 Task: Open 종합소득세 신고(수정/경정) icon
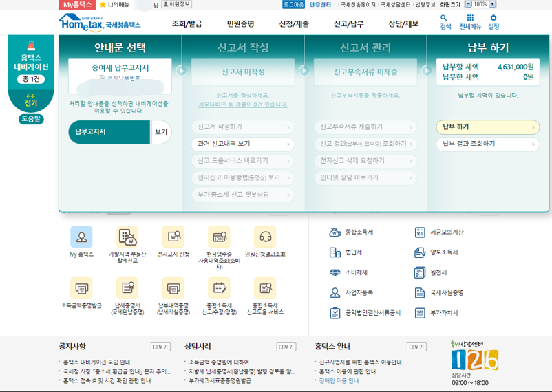pyautogui.click(x=219, y=288)
